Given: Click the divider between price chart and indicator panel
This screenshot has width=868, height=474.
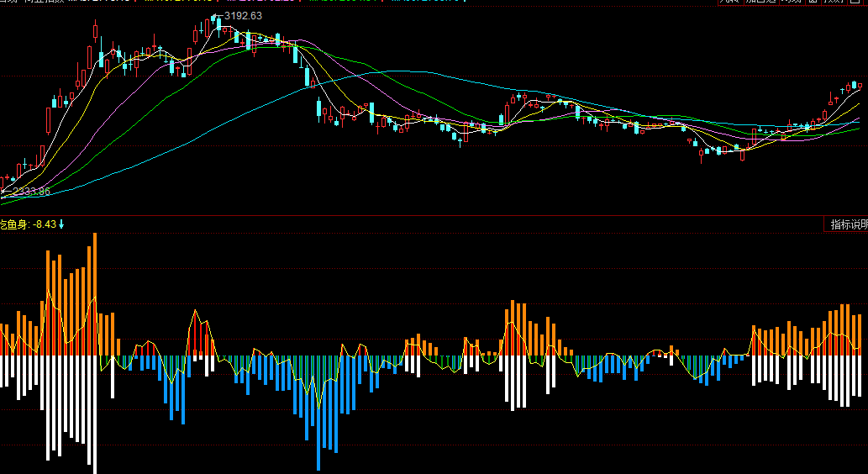Looking at the screenshot, I should tap(420, 216).
